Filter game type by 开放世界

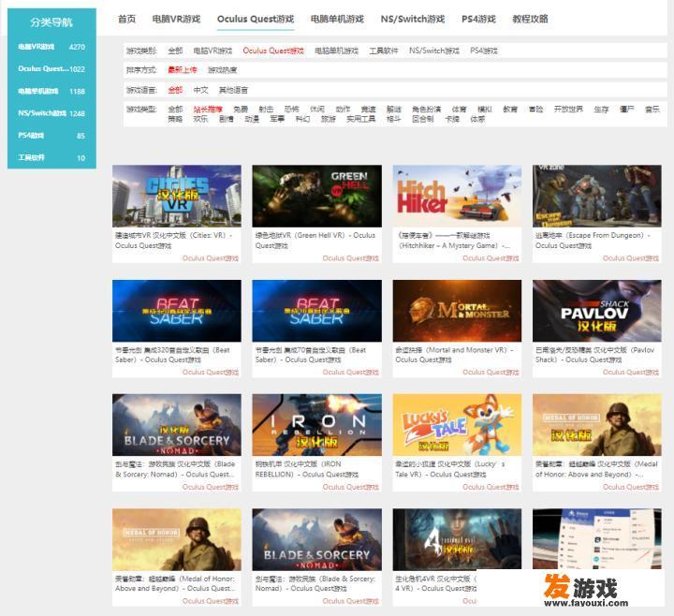[x=568, y=110]
